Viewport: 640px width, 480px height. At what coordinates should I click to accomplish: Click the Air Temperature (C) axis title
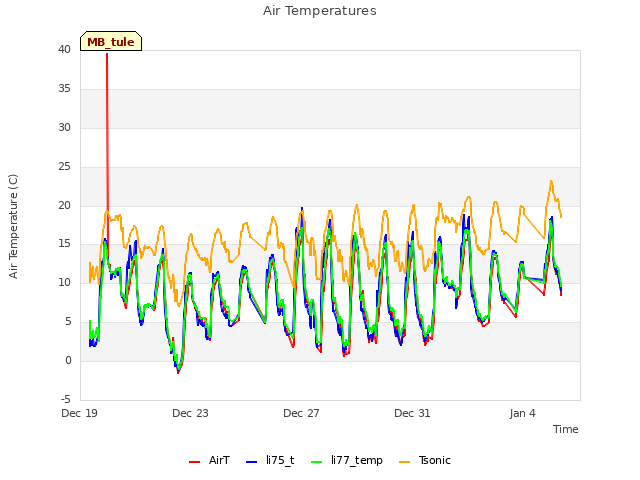13,226
